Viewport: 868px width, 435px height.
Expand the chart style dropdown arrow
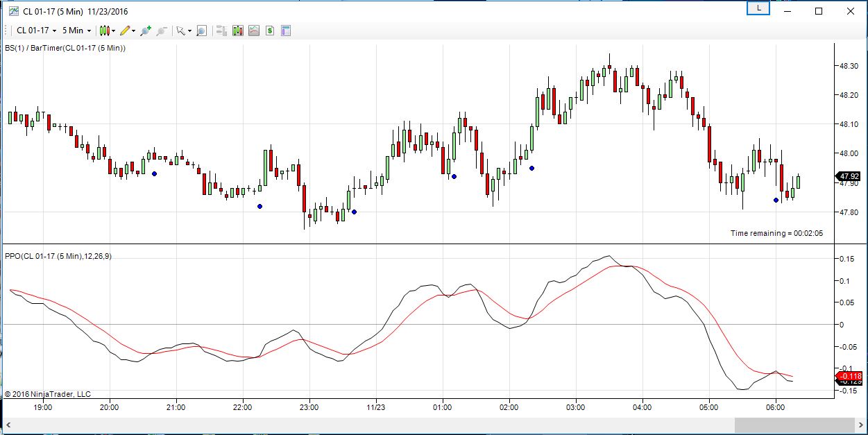click(113, 31)
